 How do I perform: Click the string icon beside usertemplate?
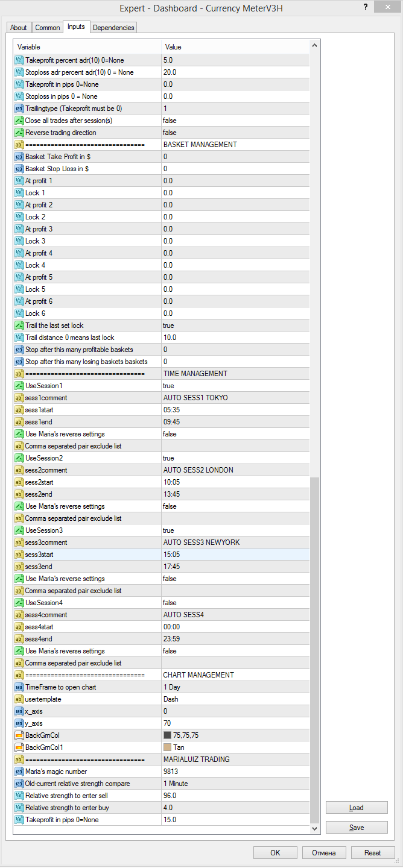click(x=19, y=699)
